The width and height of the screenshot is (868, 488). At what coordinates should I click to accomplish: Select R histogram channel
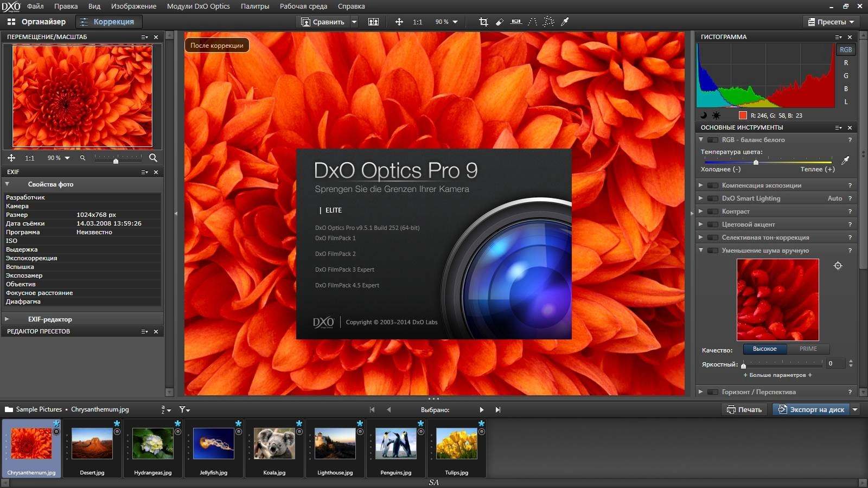(x=846, y=63)
